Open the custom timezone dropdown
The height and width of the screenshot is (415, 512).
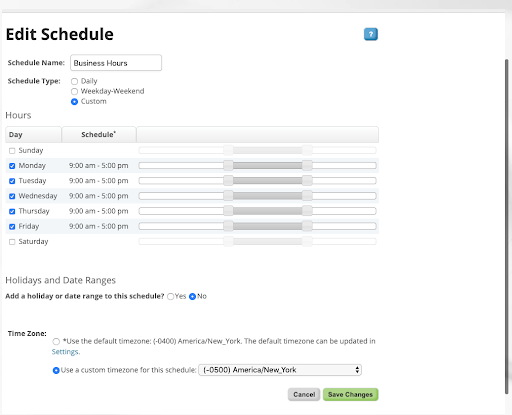point(280,370)
